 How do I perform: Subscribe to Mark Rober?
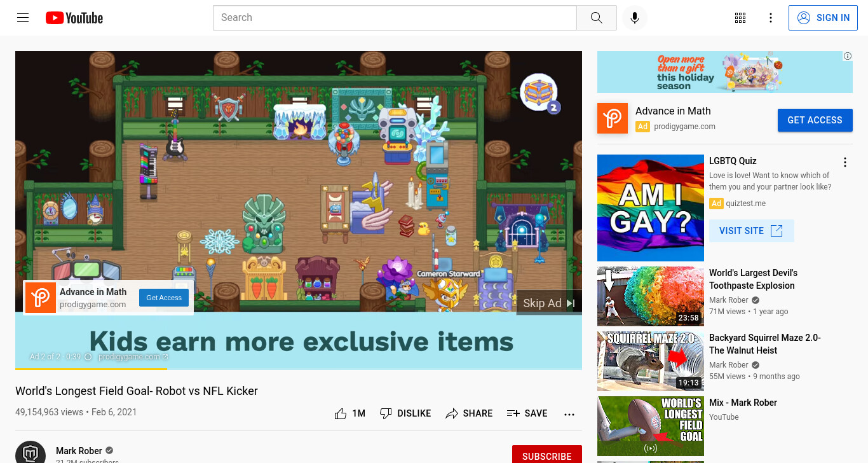(x=546, y=456)
